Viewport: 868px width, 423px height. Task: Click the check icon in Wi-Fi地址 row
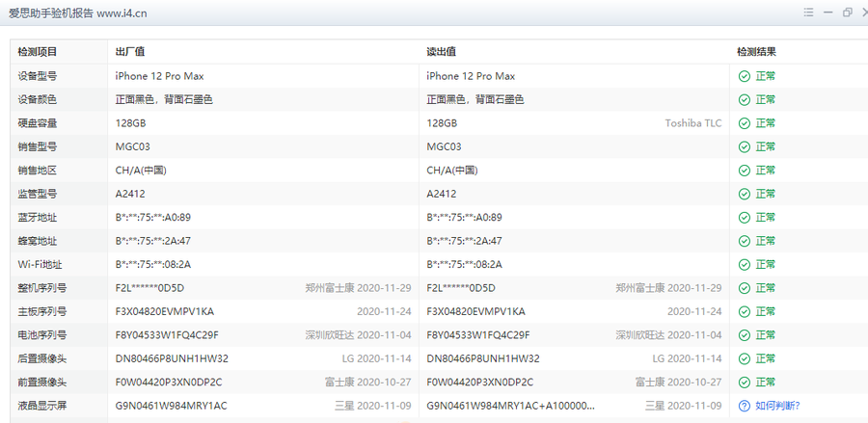coord(745,264)
